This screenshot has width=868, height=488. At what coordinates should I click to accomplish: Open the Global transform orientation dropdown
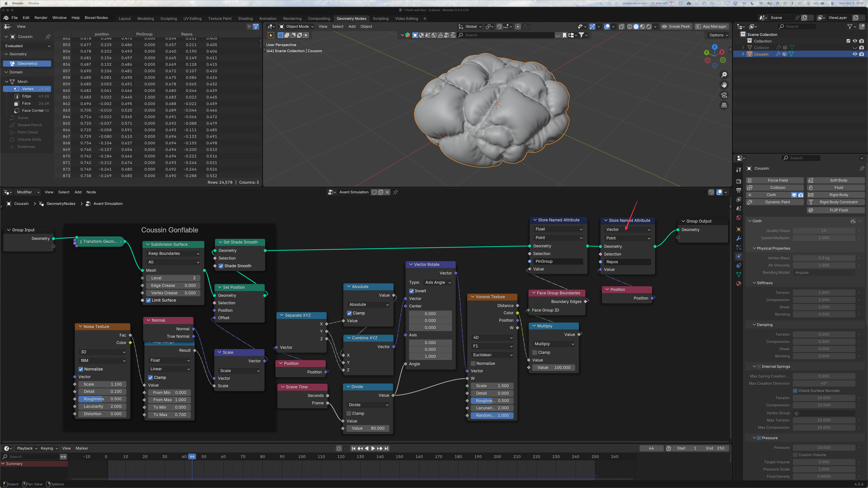tap(470, 27)
